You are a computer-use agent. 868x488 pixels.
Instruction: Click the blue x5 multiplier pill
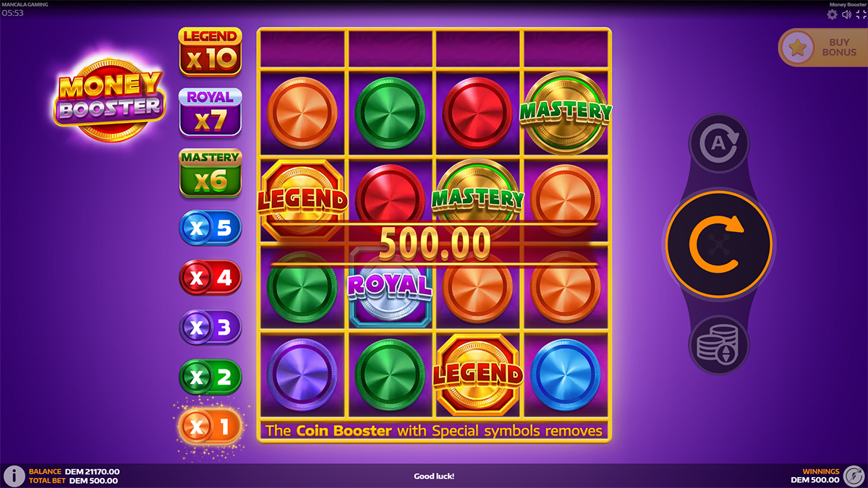(x=210, y=228)
